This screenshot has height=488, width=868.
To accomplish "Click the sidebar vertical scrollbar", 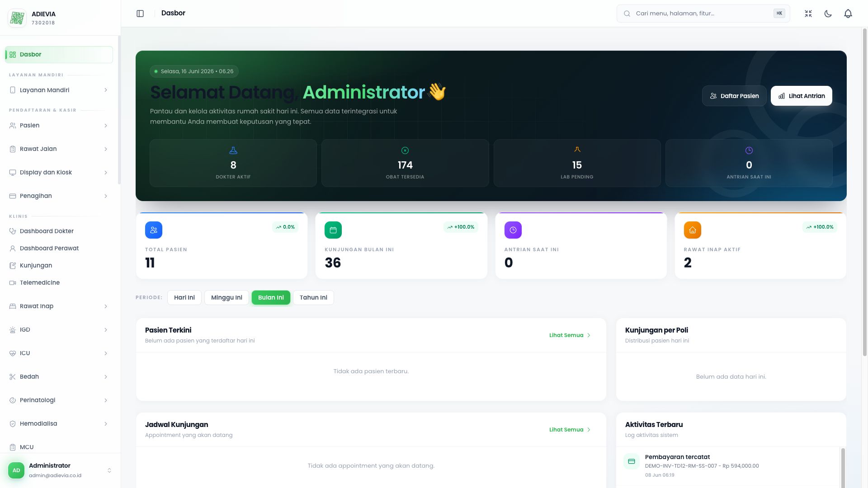I will click(x=119, y=110).
